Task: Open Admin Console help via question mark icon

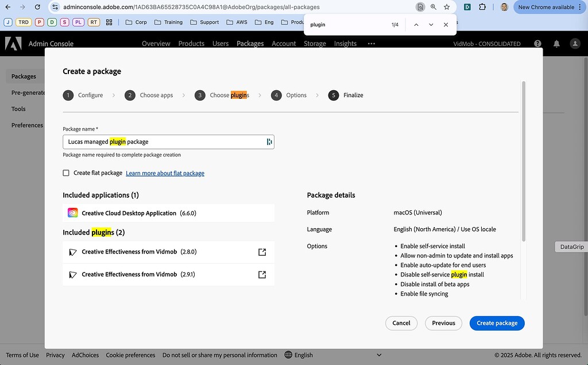Action: point(537,43)
